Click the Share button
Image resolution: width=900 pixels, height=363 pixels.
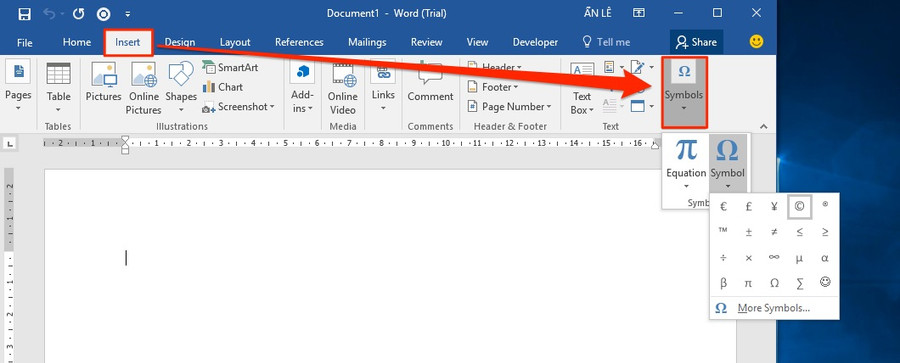696,43
